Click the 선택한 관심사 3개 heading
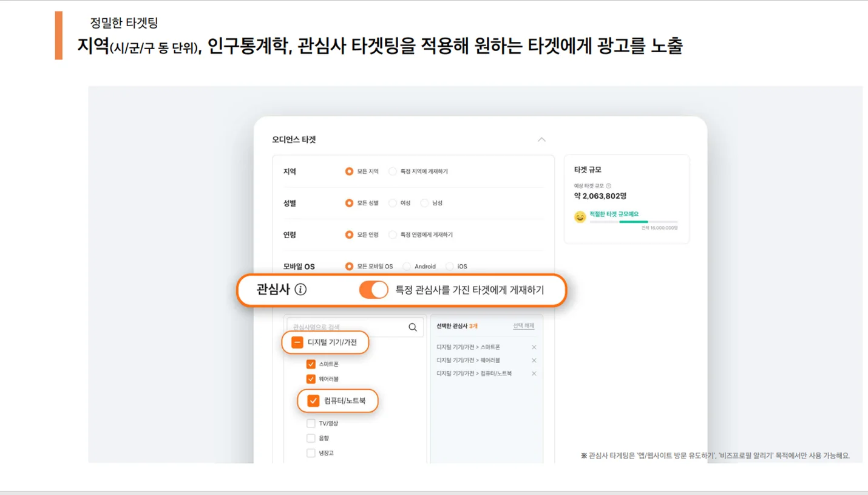The height and width of the screenshot is (495, 868). (x=457, y=326)
